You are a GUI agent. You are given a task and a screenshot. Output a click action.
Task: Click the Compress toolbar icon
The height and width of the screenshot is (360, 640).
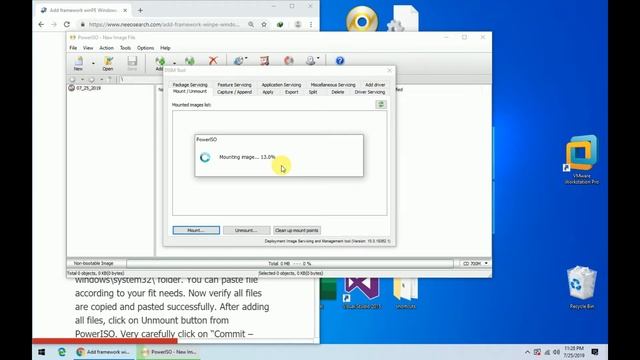tap(264, 61)
